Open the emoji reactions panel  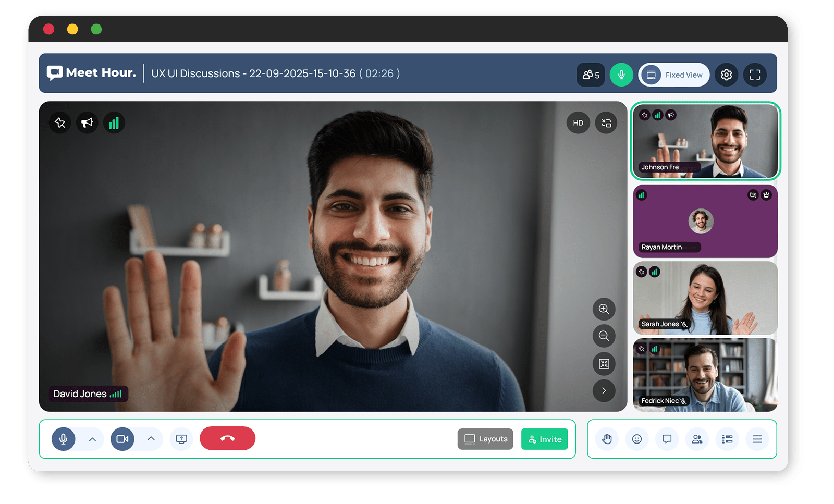coord(636,439)
